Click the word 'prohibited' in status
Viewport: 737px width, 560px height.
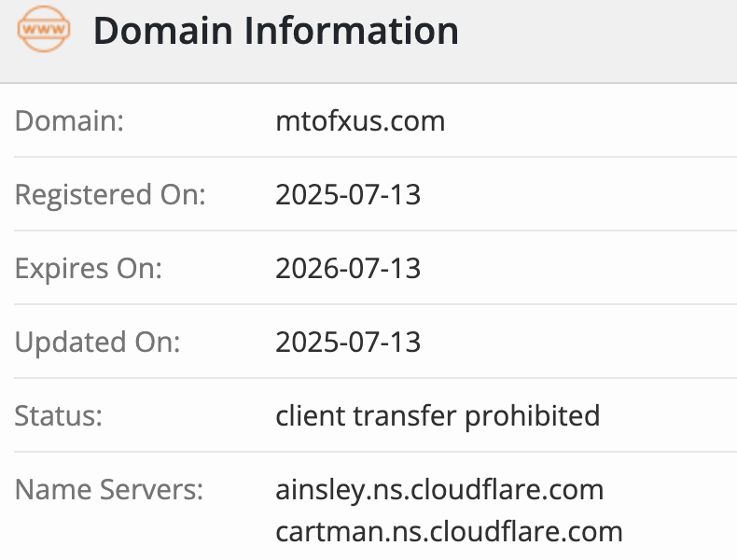532,416
